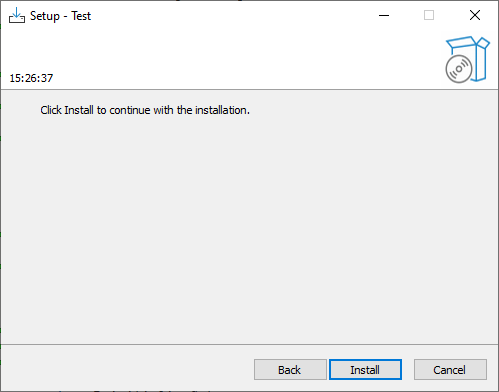
Task: Click the 'installation.' word ending the instruction text
Action: (222, 110)
